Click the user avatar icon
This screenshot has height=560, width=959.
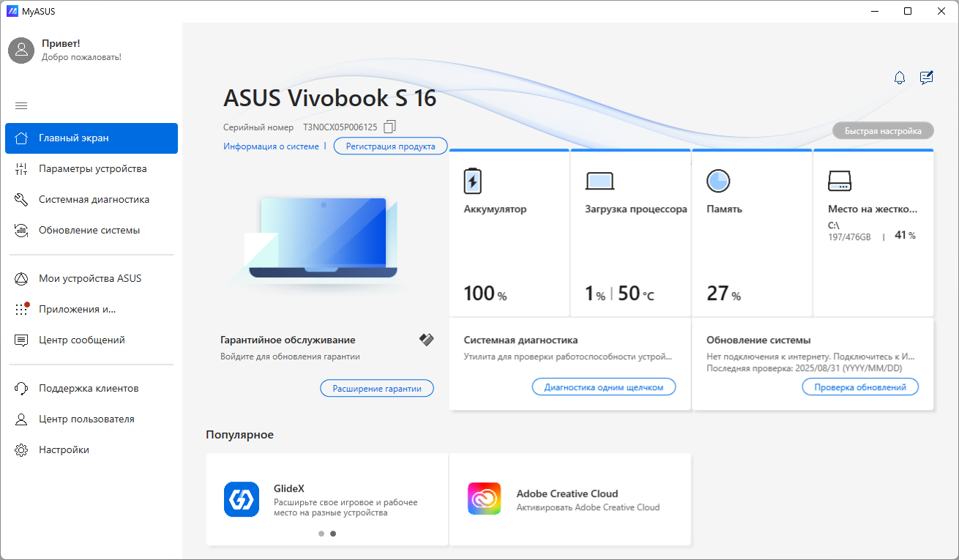[21, 50]
